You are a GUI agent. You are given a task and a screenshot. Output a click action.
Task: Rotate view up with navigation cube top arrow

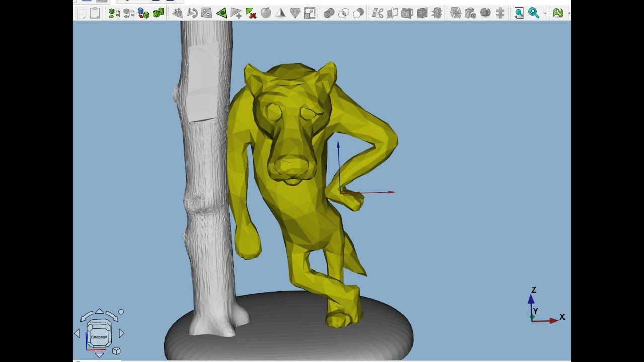click(x=99, y=312)
